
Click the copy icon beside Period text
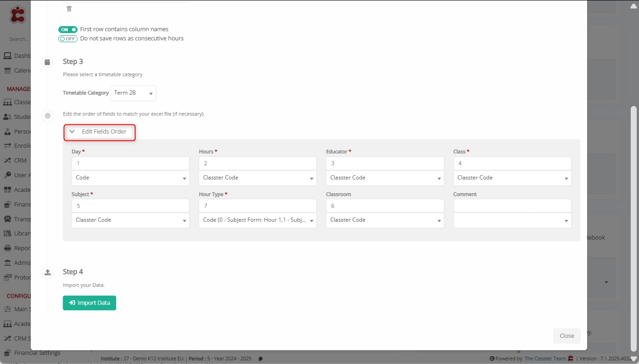coord(260,358)
